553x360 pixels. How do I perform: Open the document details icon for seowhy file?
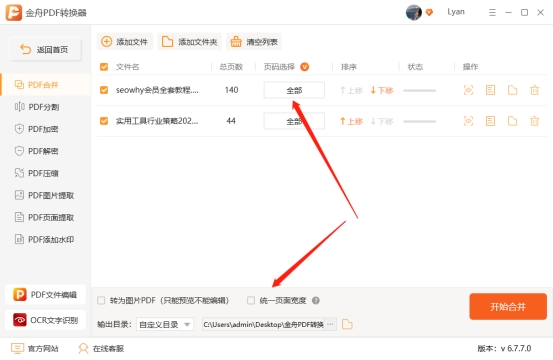(490, 90)
